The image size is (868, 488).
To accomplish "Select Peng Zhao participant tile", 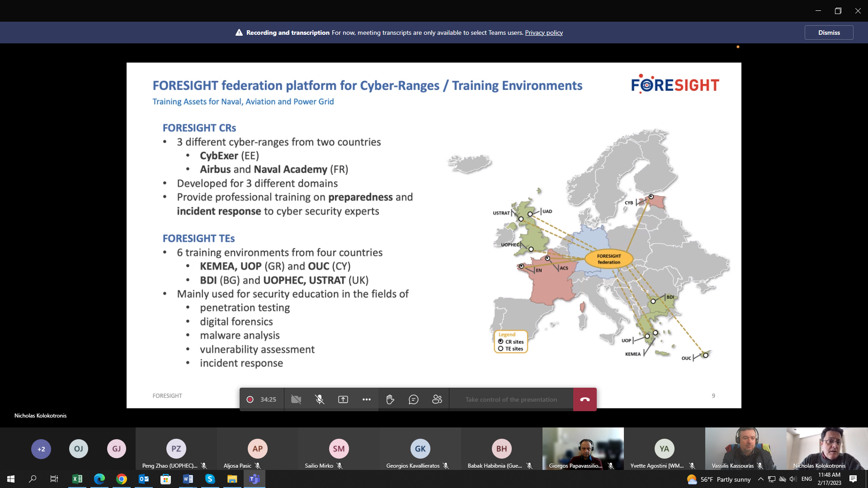I will pos(176,449).
